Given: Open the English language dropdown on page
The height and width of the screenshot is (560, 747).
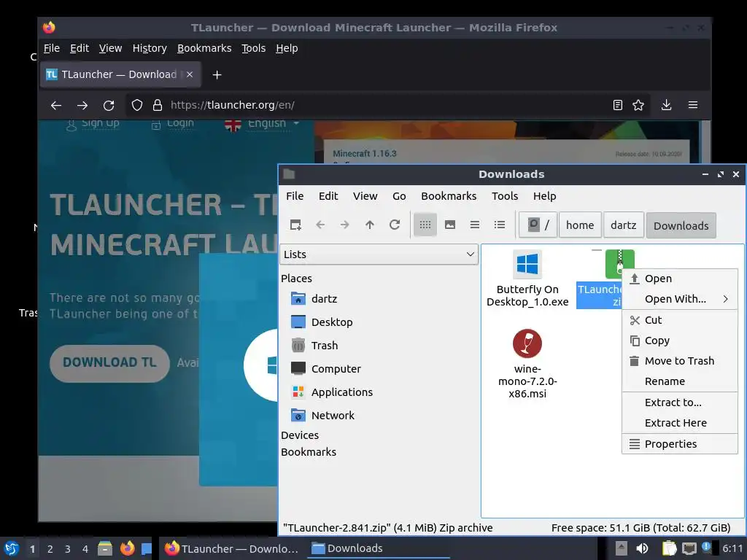Looking at the screenshot, I should point(262,124).
